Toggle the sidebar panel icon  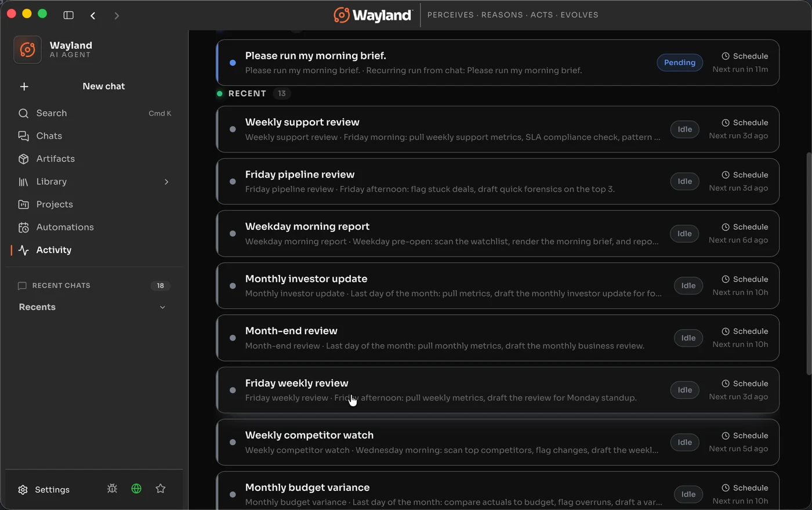coord(68,15)
